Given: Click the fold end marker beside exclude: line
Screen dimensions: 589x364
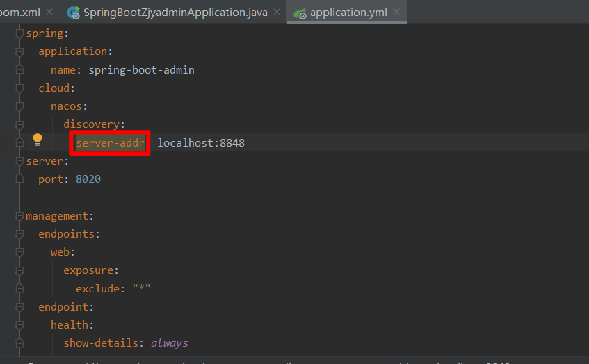Looking at the screenshot, I should [19, 288].
